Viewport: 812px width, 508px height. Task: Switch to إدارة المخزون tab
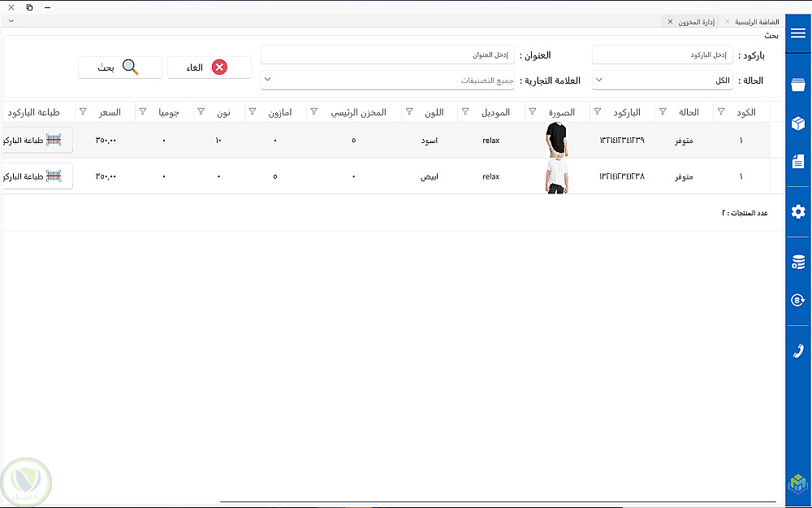pos(696,22)
